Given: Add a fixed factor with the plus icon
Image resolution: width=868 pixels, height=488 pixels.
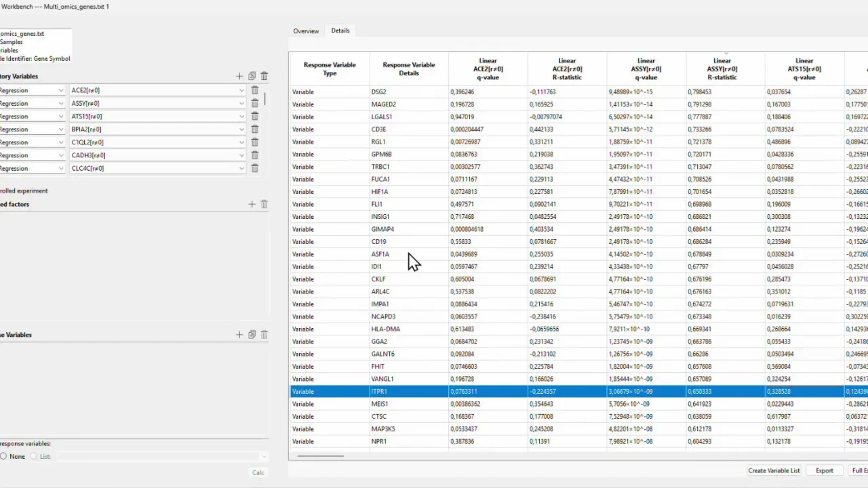Looking at the screenshot, I should 252,204.
